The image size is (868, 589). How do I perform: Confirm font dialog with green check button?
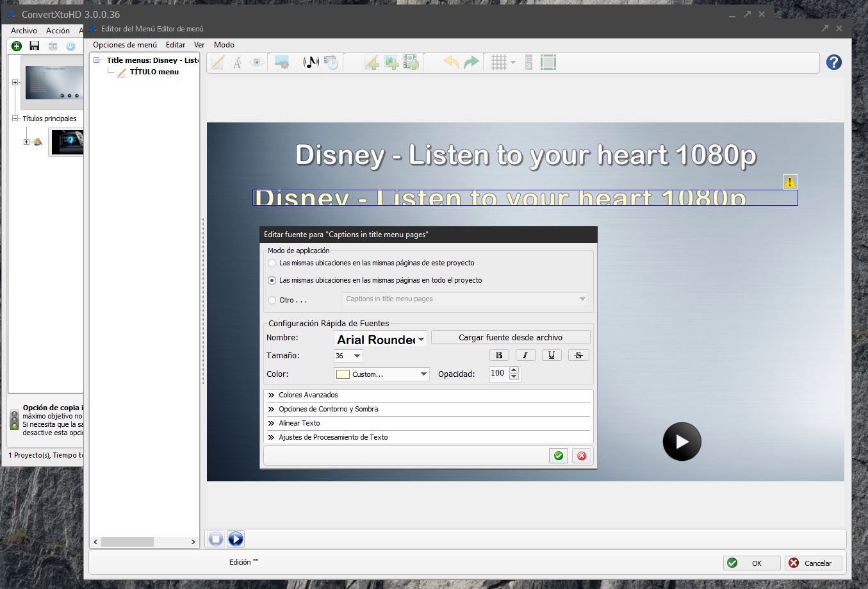[x=559, y=456]
